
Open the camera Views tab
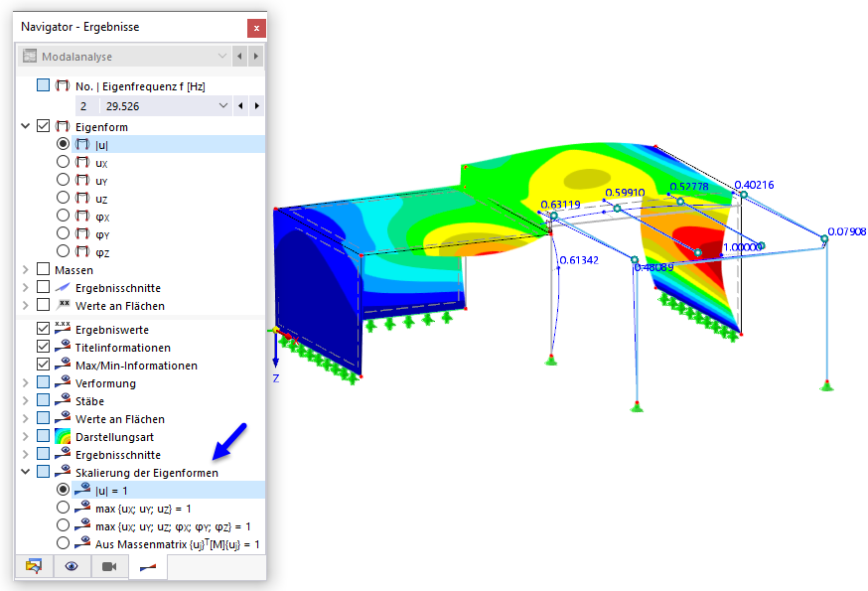[x=109, y=566]
